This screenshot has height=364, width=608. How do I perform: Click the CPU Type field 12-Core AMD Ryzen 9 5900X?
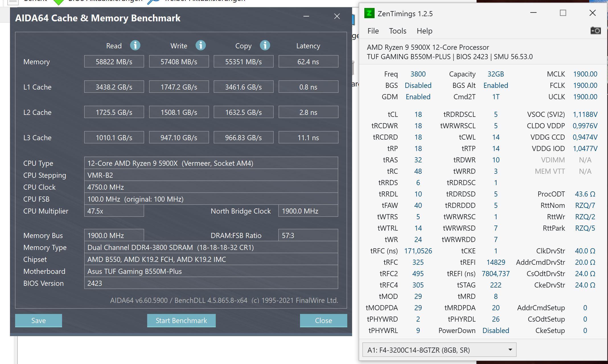click(211, 163)
